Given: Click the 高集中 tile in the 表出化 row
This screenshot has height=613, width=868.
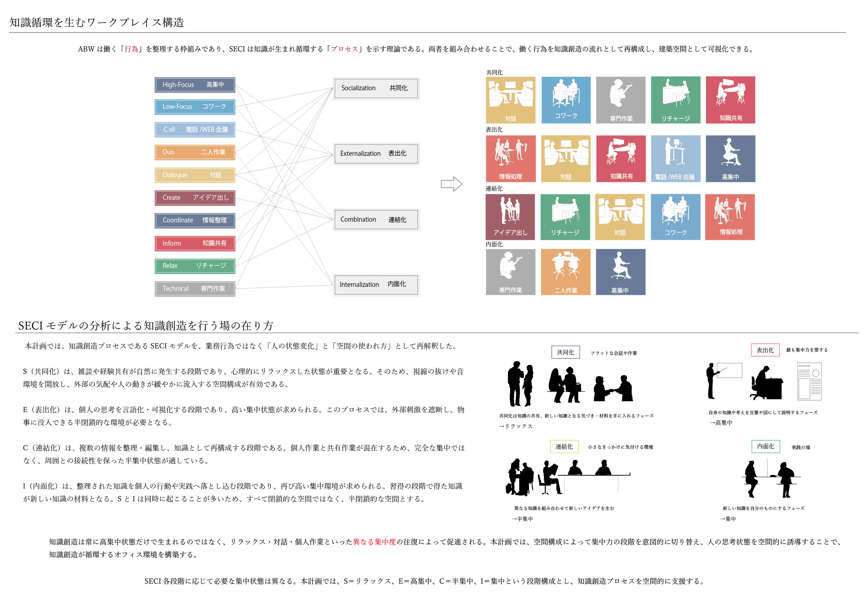Looking at the screenshot, I should (x=730, y=159).
